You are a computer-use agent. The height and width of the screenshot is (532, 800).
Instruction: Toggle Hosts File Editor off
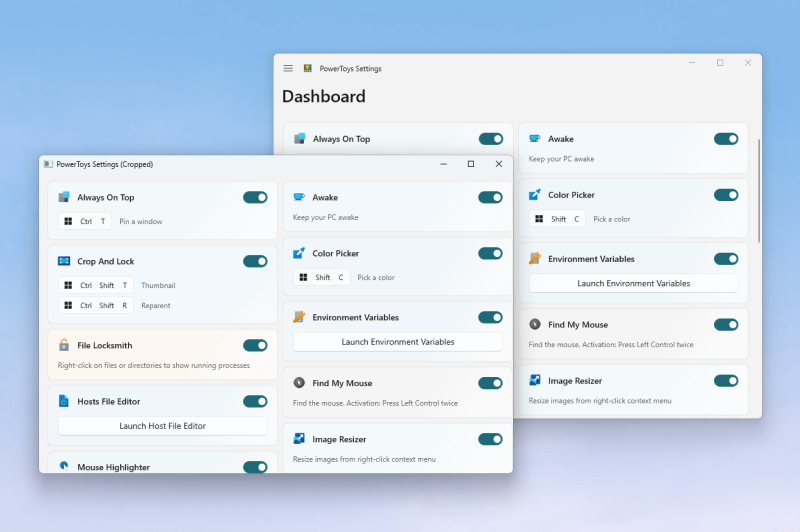[x=255, y=401]
